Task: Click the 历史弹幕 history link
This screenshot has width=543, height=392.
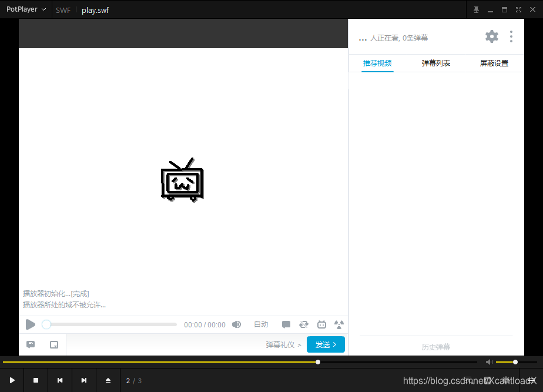Action: coord(436,347)
